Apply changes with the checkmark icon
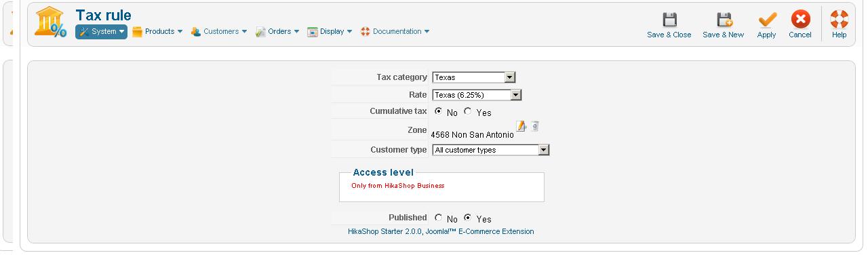This screenshot has width=868, height=255. click(767, 20)
